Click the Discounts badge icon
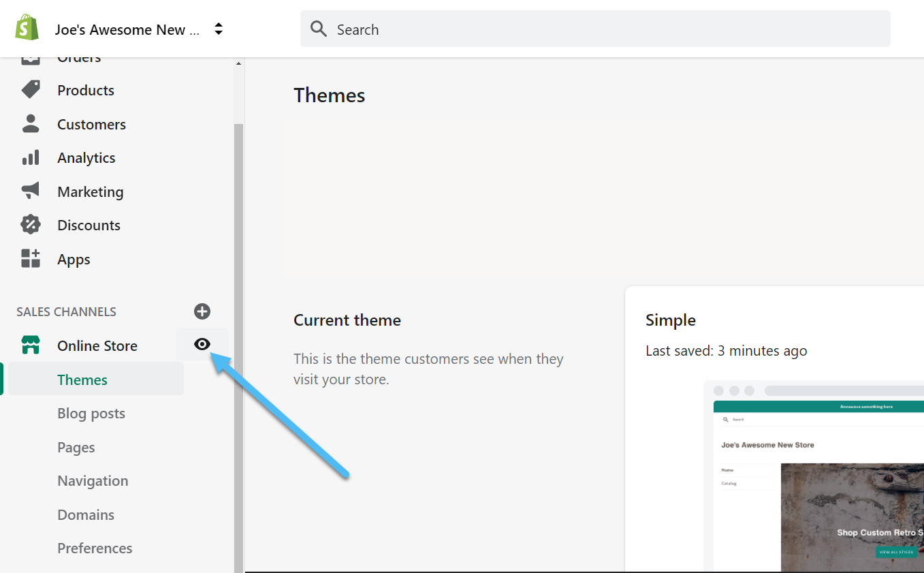924x573 pixels. [x=31, y=225]
